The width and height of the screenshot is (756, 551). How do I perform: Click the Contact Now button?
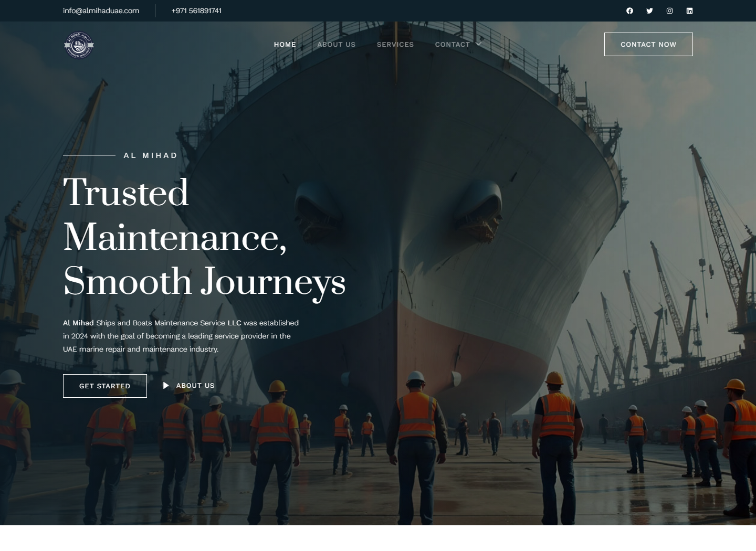(x=648, y=45)
